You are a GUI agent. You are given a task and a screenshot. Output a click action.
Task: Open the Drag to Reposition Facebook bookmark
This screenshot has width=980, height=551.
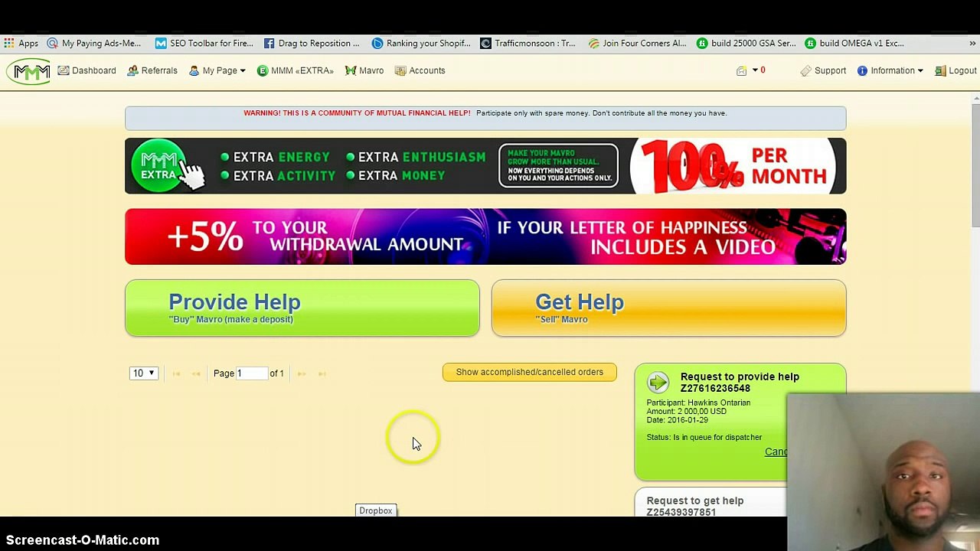click(312, 44)
